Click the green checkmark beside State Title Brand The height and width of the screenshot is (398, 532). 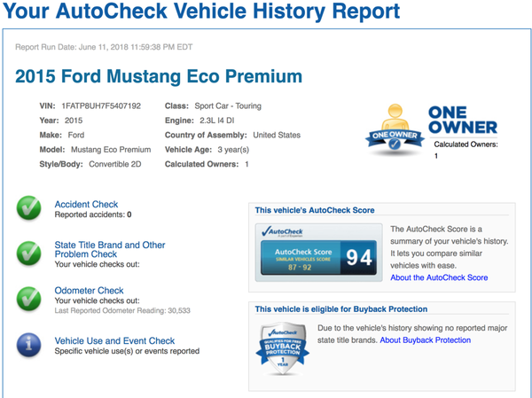coord(29,254)
